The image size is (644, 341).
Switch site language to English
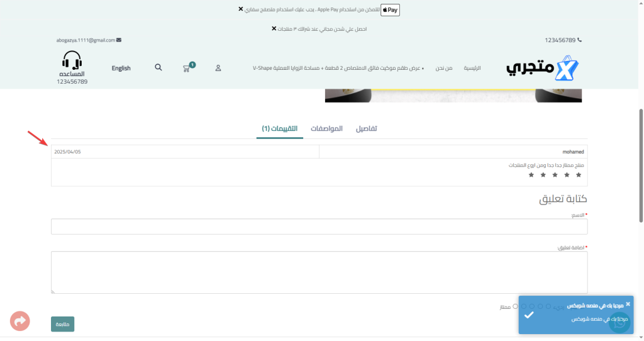[x=121, y=68]
